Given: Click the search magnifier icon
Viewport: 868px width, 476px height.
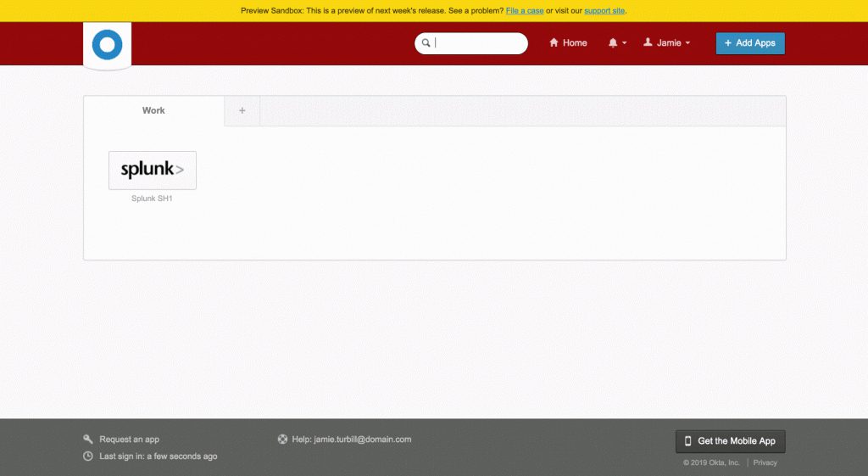Looking at the screenshot, I should tap(426, 42).
